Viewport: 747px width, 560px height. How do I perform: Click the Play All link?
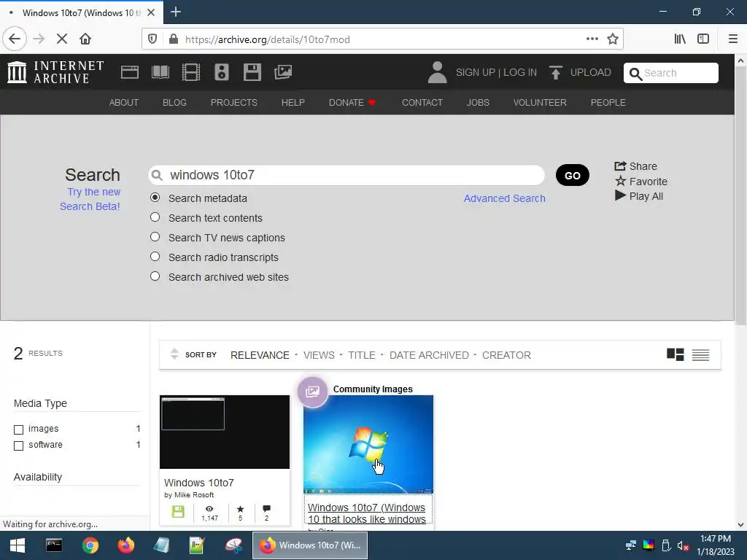(x=639, y=195)
